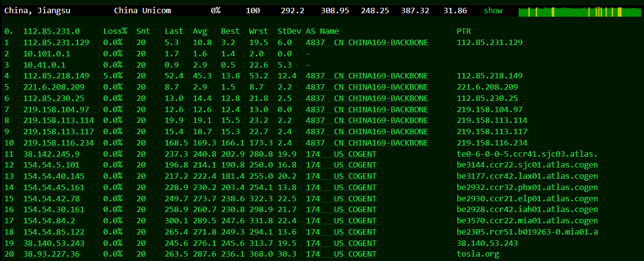Viewport: 644px width, 261px height.
Task: Open IP link 112.85.231.129 at hop 1
Action: pyautogui.click(x=56, y=43)
